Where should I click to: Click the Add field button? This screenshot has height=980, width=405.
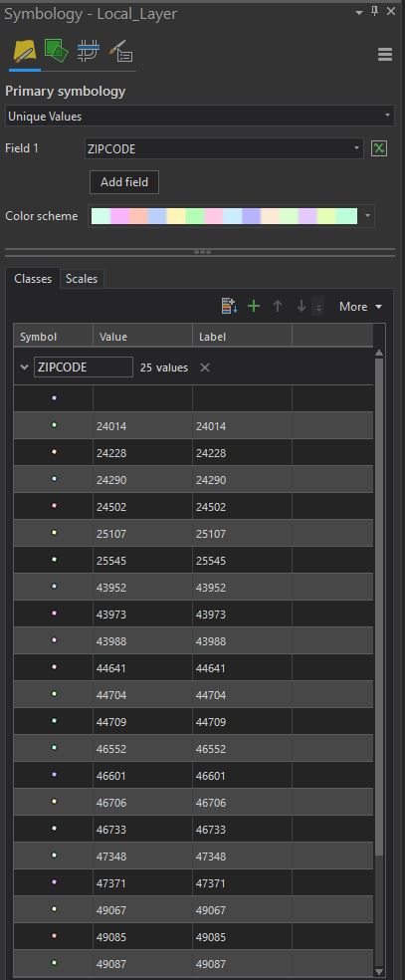(124, 182)
